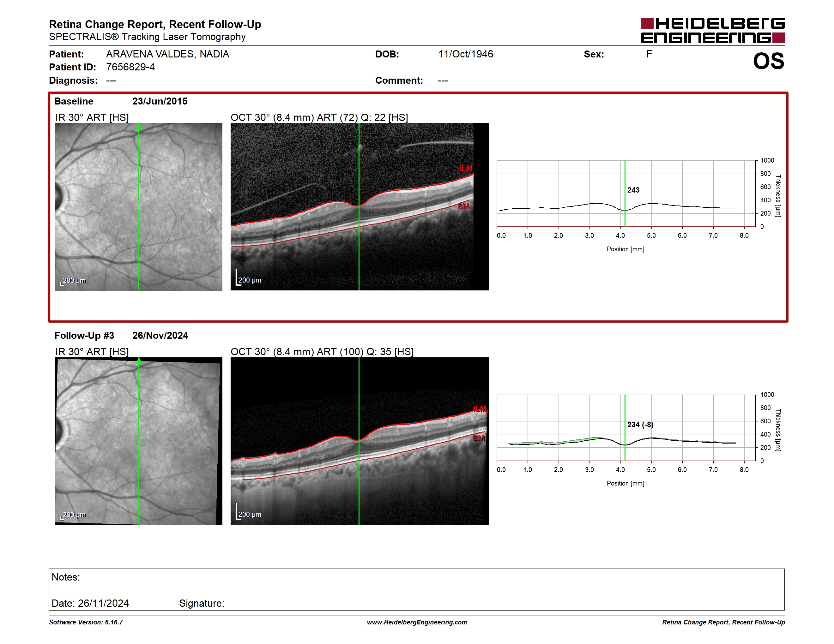Click the baseline thickness profile graph

pyautogui.click(x=626, y=194)
